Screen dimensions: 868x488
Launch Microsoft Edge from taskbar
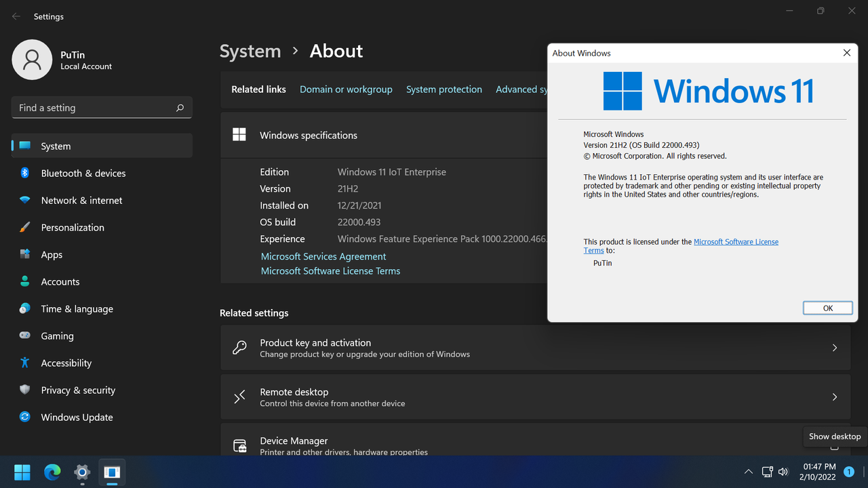[52, 472]
